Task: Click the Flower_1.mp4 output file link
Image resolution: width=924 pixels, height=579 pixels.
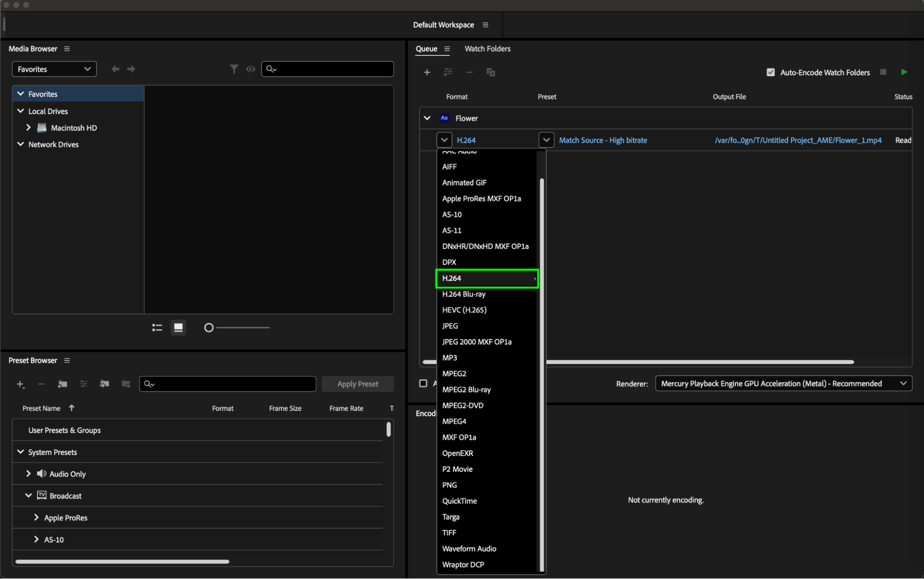Action: tap(798, 140)
